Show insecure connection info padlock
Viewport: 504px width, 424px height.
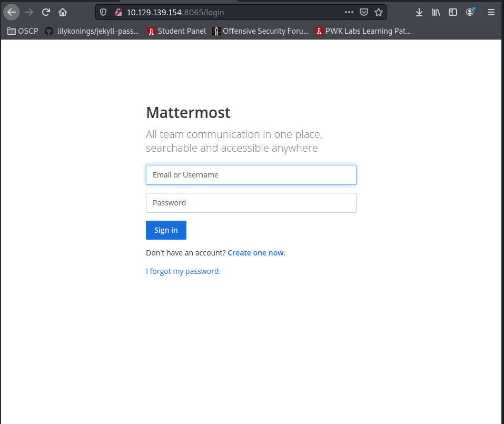(118, 12)
